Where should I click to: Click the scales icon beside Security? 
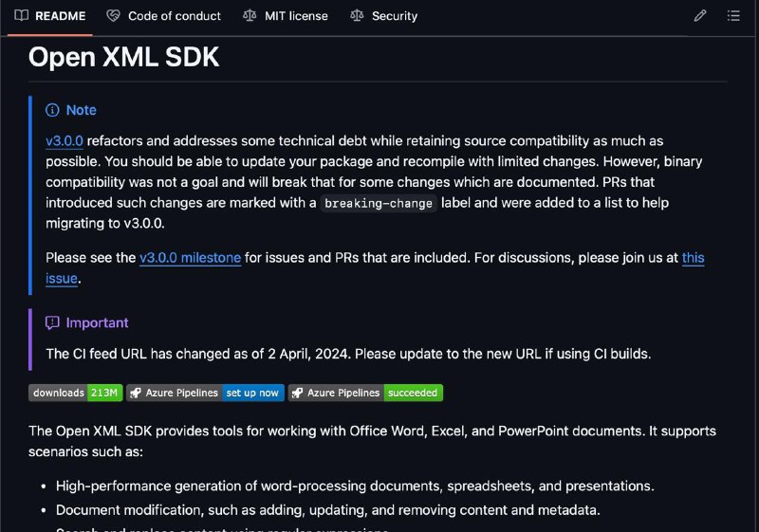357,16
